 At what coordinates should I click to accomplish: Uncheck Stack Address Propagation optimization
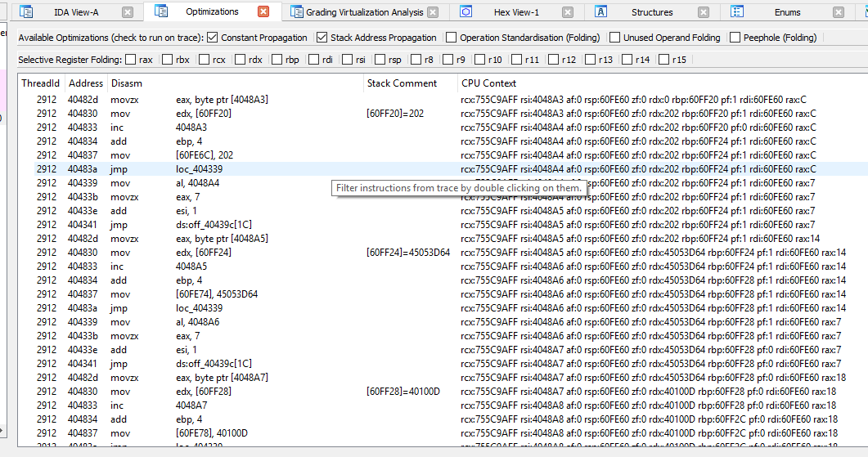[x=322, y=37]
